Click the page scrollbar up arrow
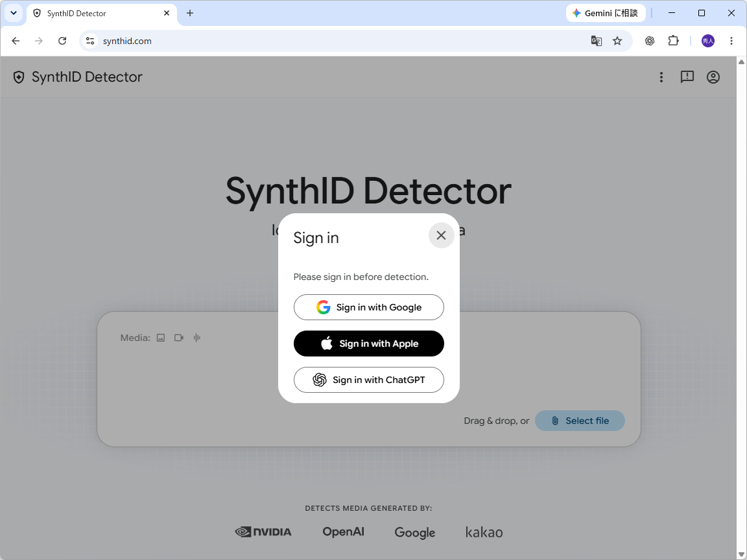 pyautogui.click(x=741, y=62)
